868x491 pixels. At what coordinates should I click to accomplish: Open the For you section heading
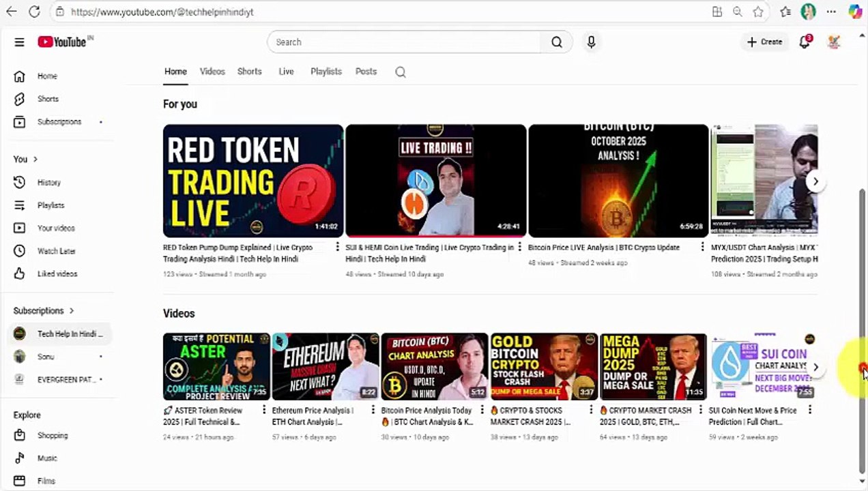coord(180,104)
